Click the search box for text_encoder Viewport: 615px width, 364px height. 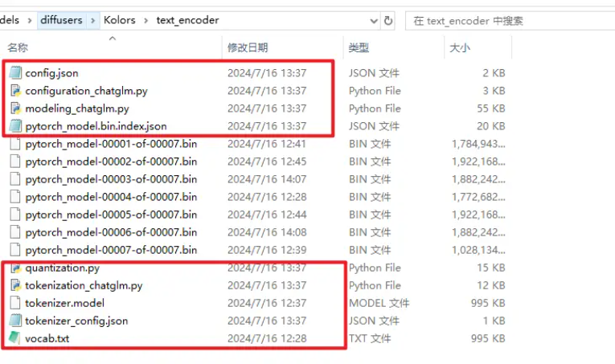(x=506, y=21)
